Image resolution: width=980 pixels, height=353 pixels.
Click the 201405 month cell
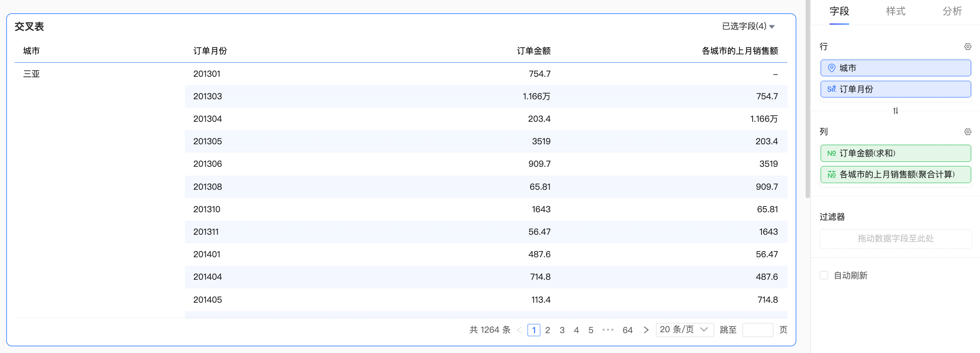(x=207, y=300)
